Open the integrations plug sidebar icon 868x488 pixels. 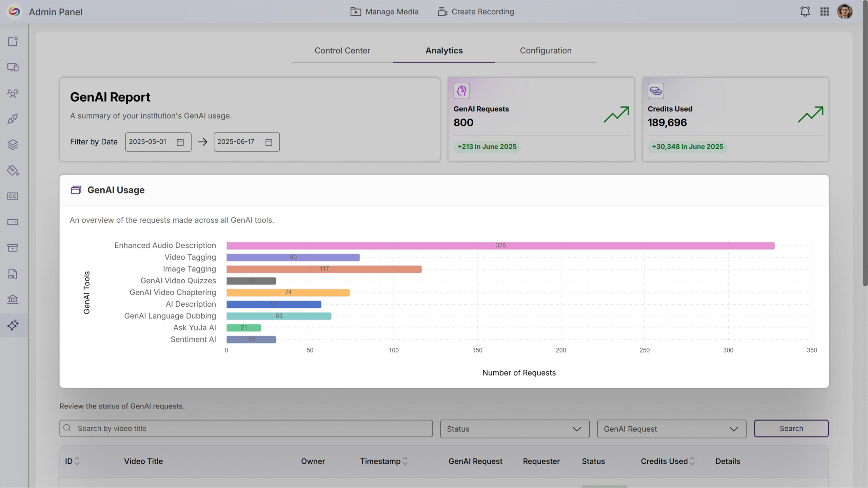pos(13,119)
